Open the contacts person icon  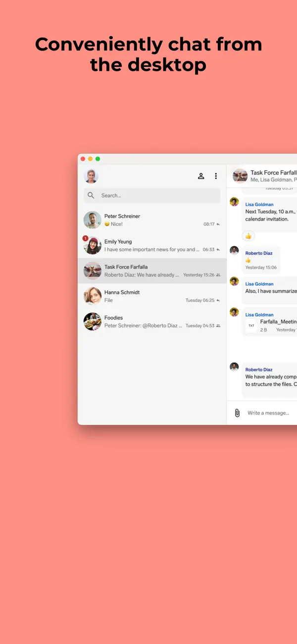[x=201, y=176]
